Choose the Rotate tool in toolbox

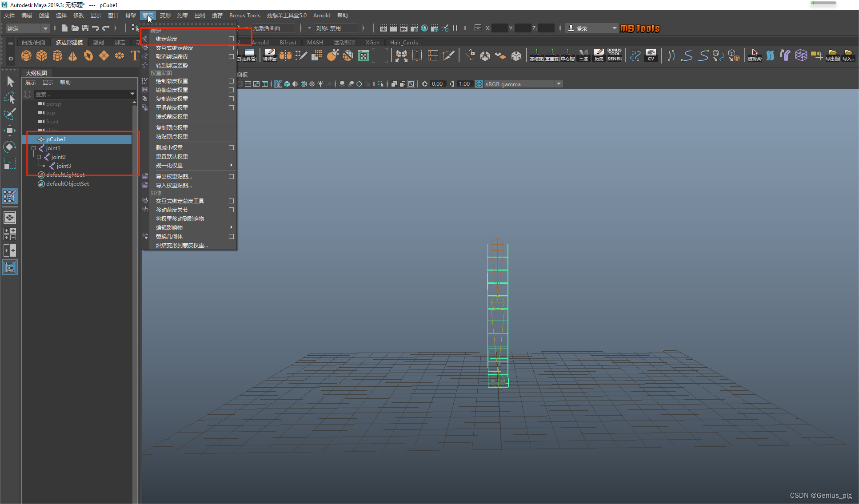10,147
